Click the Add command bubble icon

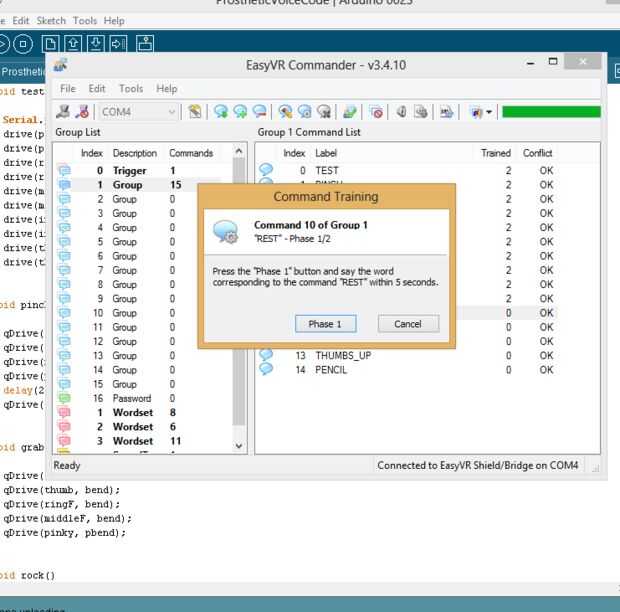tap(221, 112)
